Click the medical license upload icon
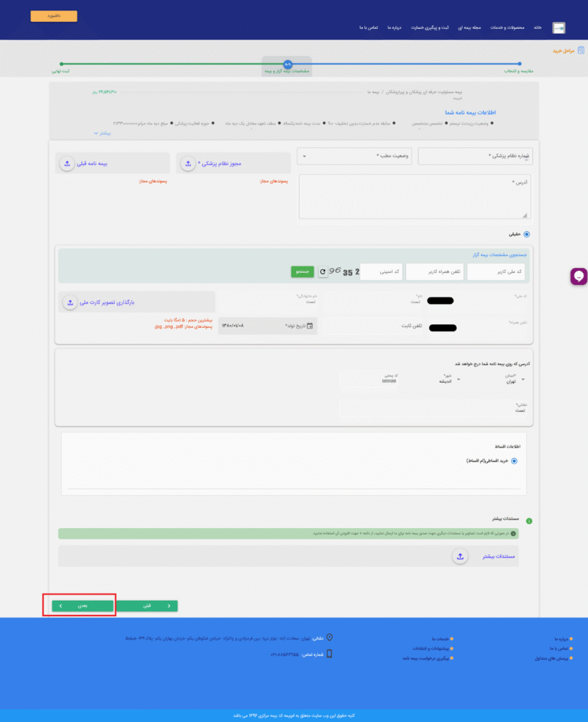Image resolution: width=588 pixels, height=722 pixels. point(188,164)
